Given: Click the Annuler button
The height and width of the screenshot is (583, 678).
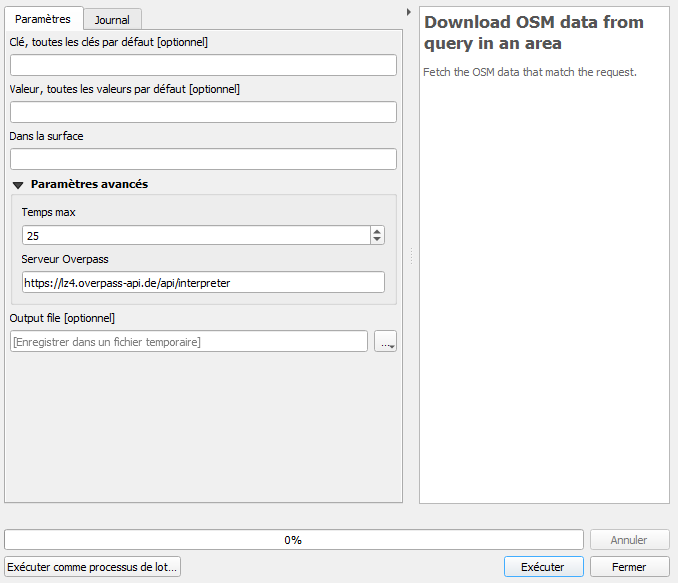Looking at the screenshot, I should click(x=629, y=539).
